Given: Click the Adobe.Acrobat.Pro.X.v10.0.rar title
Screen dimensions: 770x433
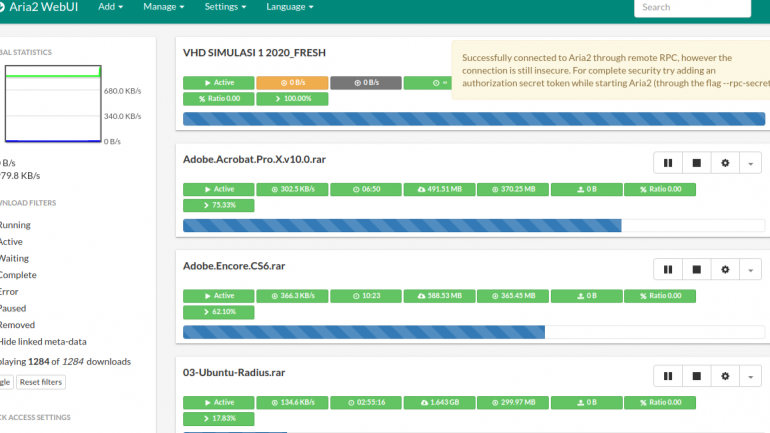Looking at the screenshot, I should [x=254, y=159].
